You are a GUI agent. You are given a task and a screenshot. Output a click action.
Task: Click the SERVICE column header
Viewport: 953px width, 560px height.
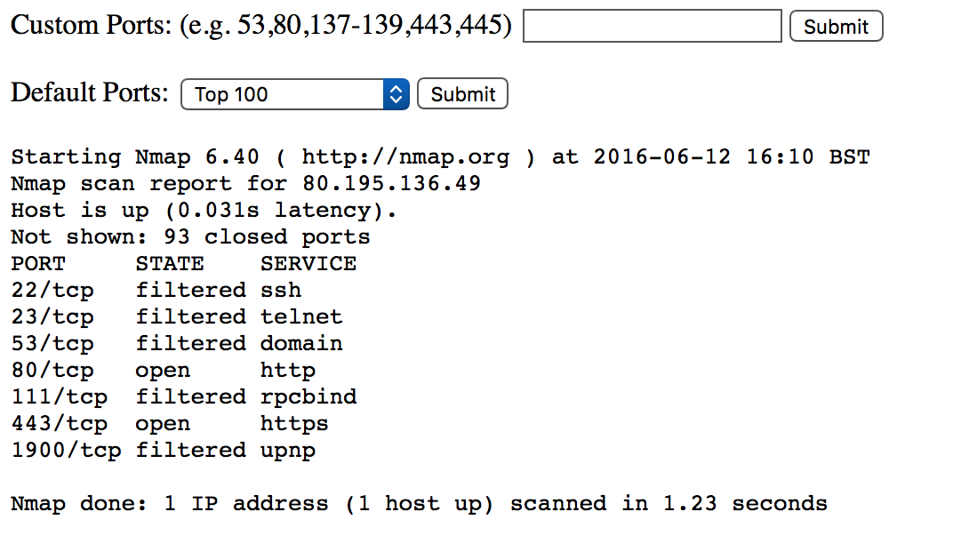pyautogui.click(x=308, y=263)
